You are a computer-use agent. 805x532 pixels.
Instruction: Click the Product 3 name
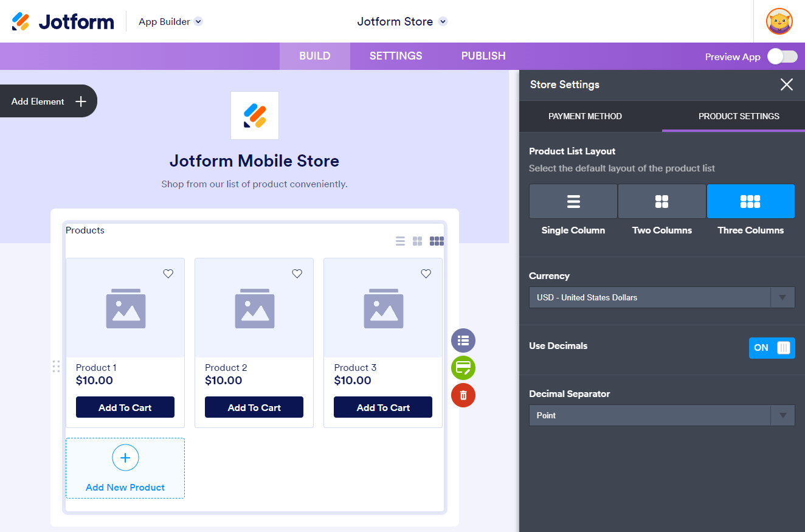[x=355, y=367]
